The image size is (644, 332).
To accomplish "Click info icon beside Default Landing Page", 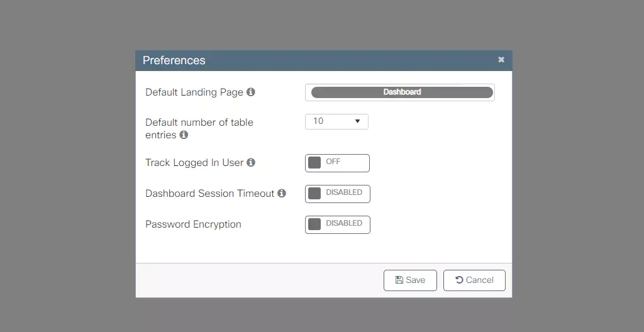I will 251,92.
